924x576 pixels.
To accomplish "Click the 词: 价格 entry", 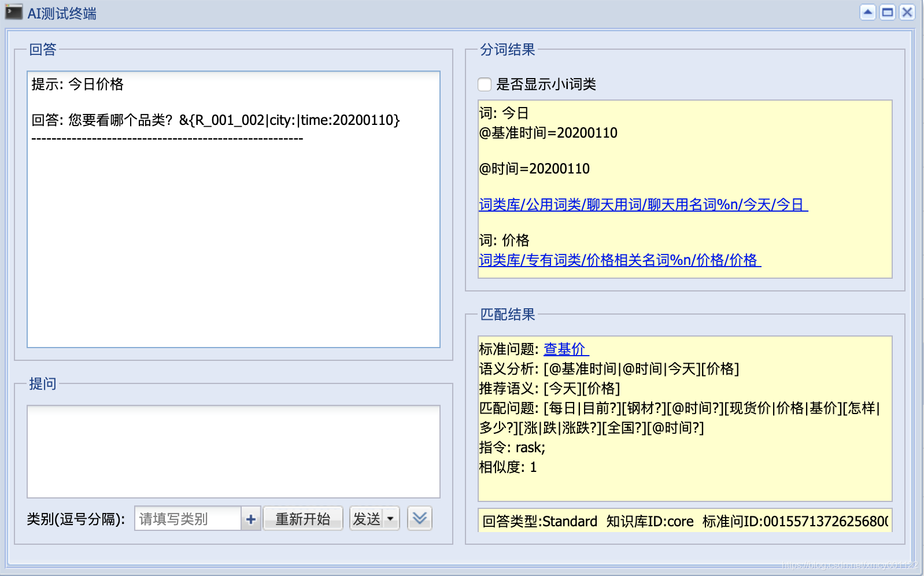I will [504, 241].
